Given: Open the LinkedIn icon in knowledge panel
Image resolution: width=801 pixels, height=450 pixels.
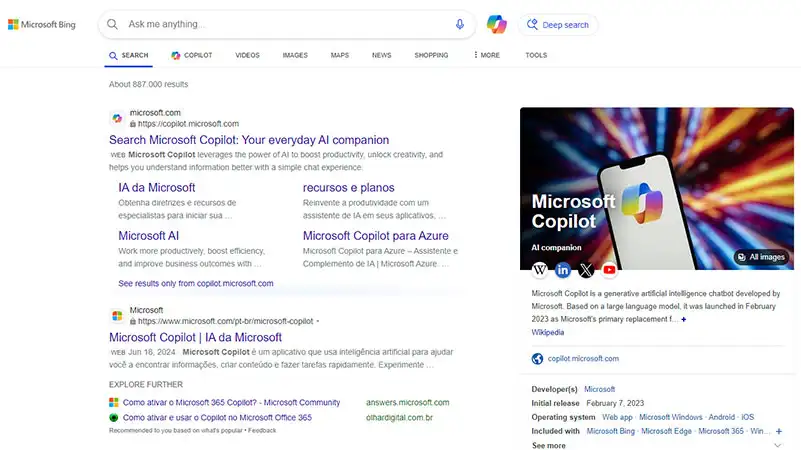Looking at the screenshot, I should [x=563, y=269].
